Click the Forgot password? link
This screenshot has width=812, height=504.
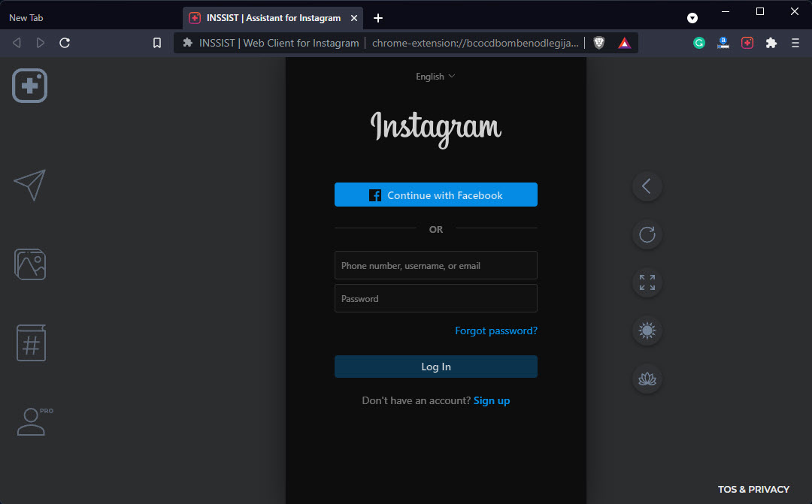496,330
